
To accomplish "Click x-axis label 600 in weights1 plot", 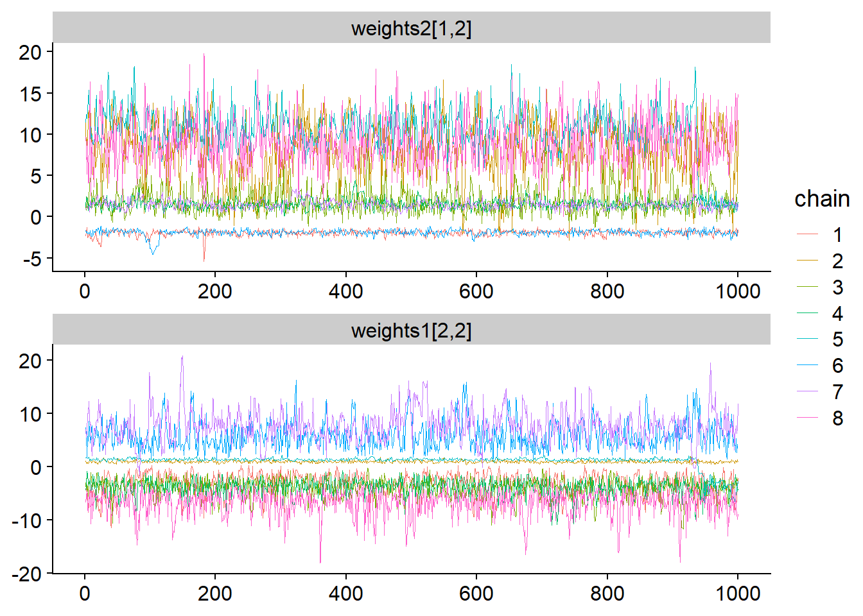I will tap(476, 594).
